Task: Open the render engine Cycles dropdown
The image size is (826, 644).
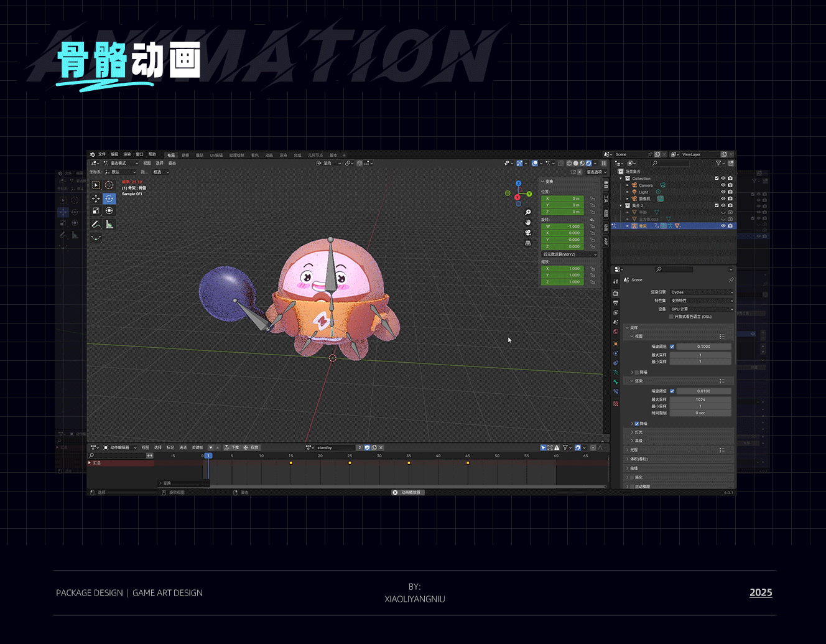Action: (x=702, y=292)
